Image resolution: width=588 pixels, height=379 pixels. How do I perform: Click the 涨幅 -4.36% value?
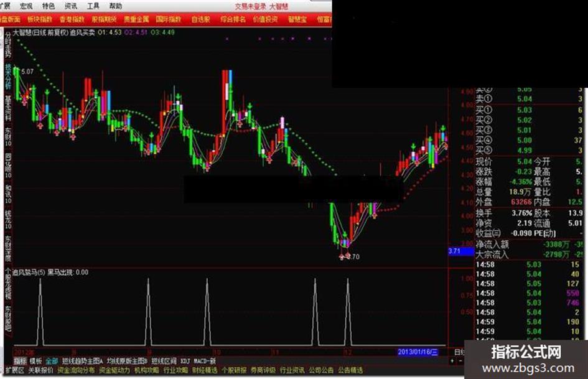point(521,182)
